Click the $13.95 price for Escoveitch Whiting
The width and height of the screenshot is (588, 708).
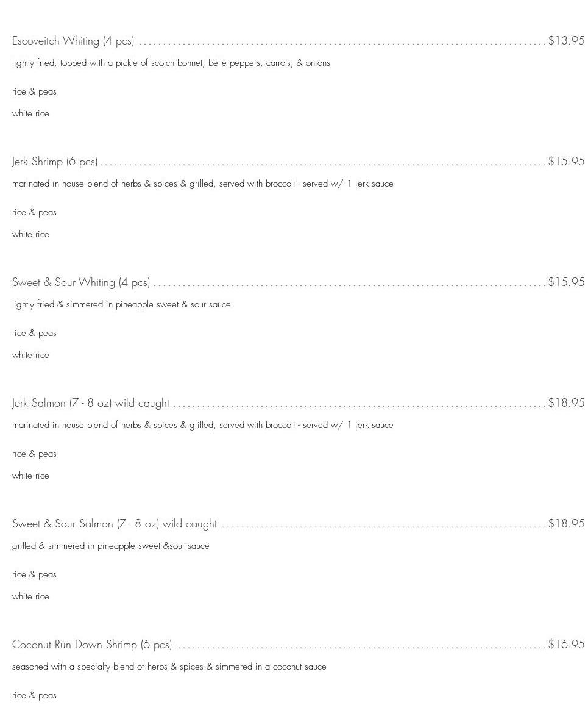click(566, 40)
